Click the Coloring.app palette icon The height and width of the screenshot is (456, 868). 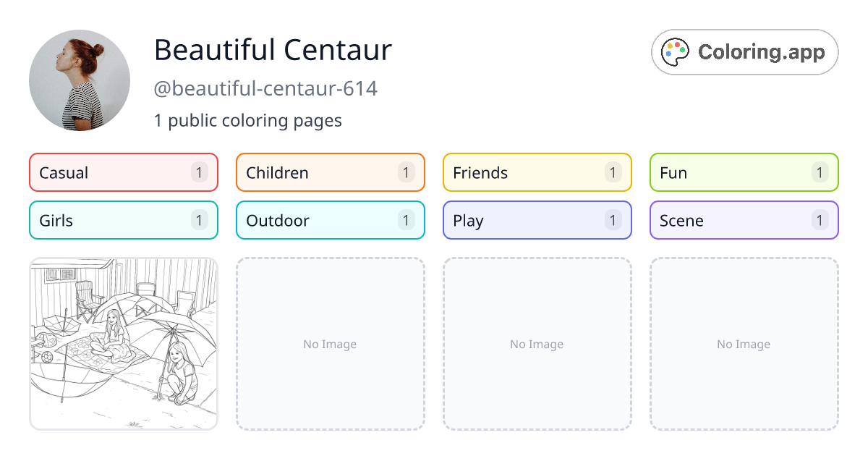676,51
